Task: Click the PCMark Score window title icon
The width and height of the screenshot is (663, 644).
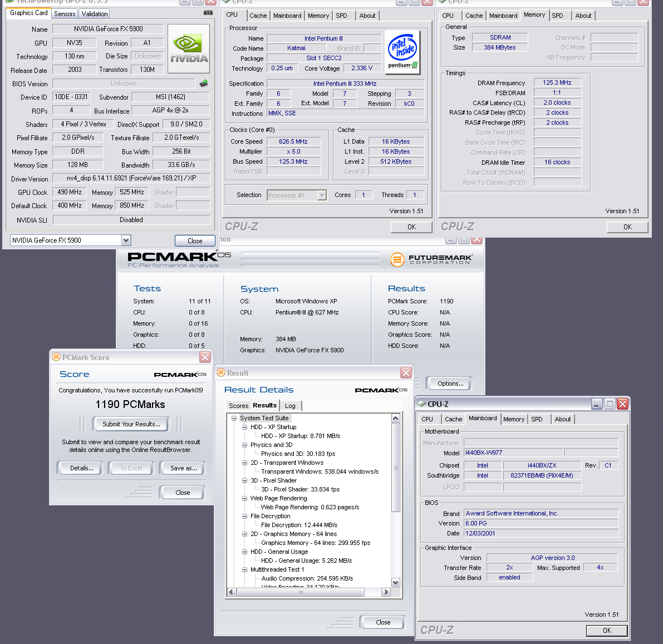Action: click(56, 357)
